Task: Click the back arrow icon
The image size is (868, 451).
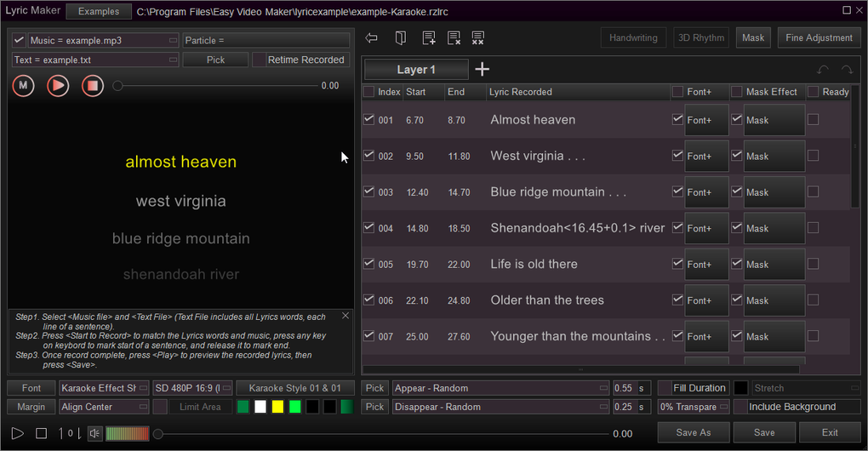Action: tap(371, 37)
